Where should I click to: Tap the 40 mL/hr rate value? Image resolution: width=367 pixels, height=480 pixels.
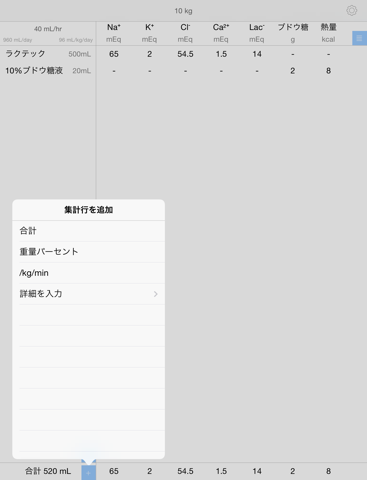pos(48,29)
